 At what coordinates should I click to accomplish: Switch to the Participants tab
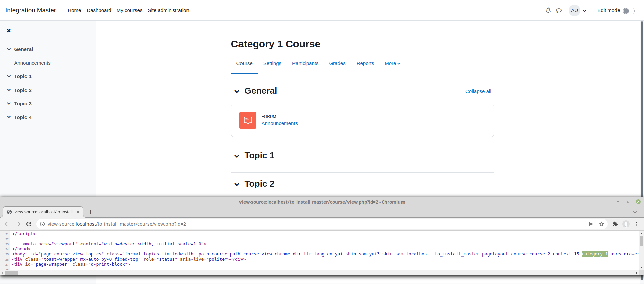tap(305, 63)
